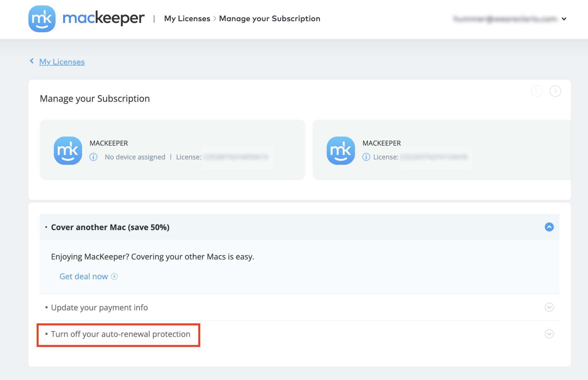This screenshot has height=380, width=588.
Task: Click Enjoying MacKeeper? Covering your other Macs text
Action: (x=153, y=257)
